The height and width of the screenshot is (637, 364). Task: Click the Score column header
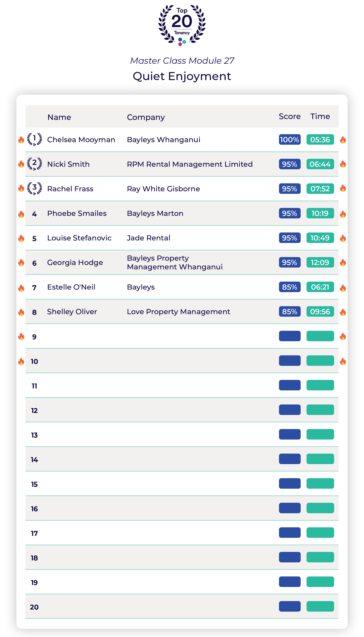[290, 116]
